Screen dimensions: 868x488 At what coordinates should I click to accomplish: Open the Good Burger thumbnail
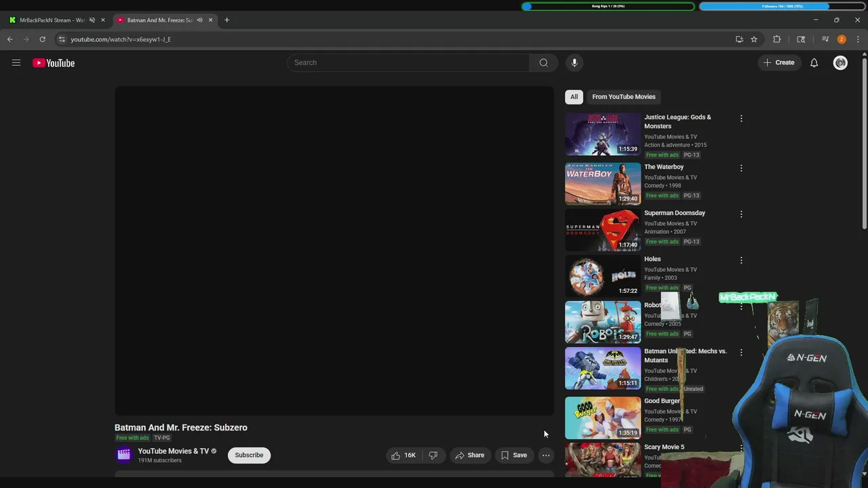click(x=603, y=418)
